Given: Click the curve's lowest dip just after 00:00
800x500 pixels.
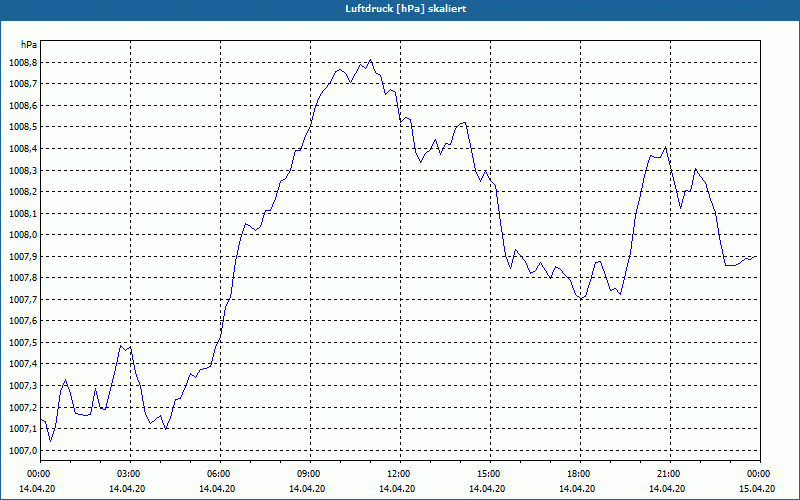Looking at the screenshot, I should tap(50, 441).
